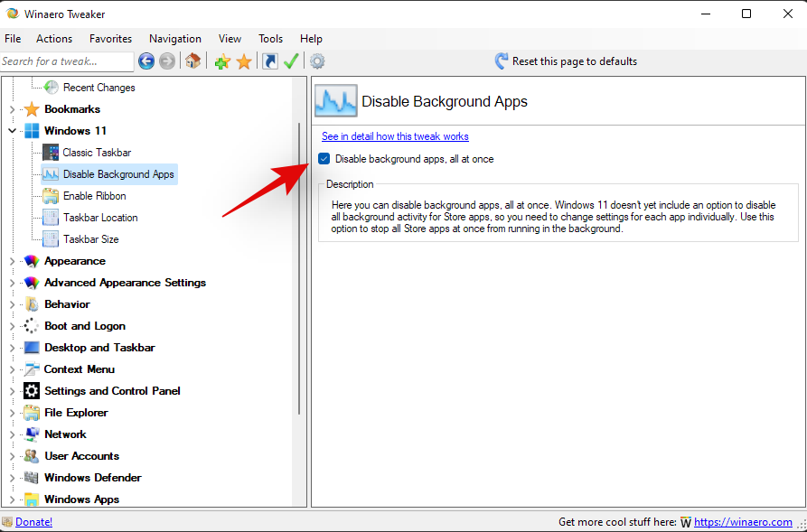Open the bookmarks star icon in toolbar
Screen dimensions: 807x532
244,61
